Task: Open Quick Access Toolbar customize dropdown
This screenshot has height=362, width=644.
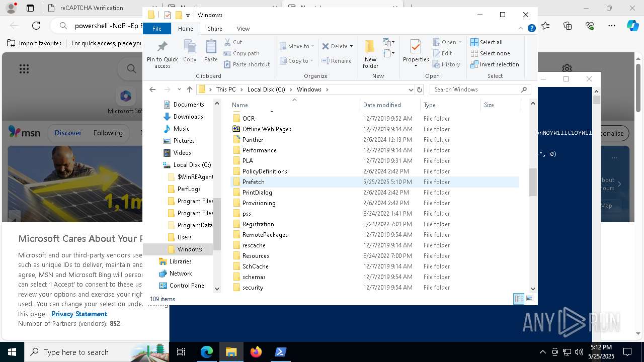Action: [x=188, y=15]
